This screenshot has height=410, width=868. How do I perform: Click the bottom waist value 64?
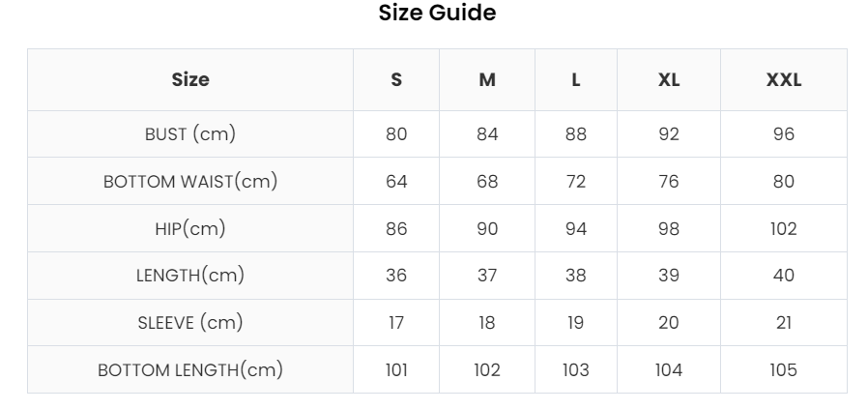pyautogui.click(x=396, y=181)
